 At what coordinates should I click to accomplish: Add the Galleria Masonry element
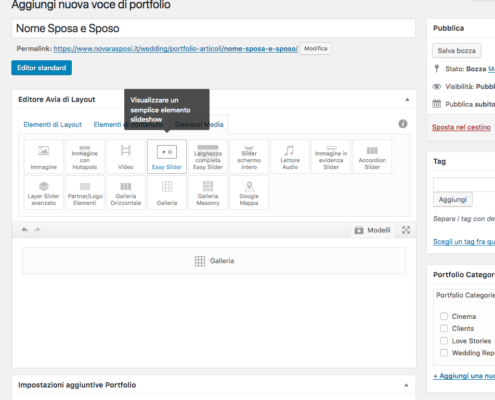[x=208, y=193]
